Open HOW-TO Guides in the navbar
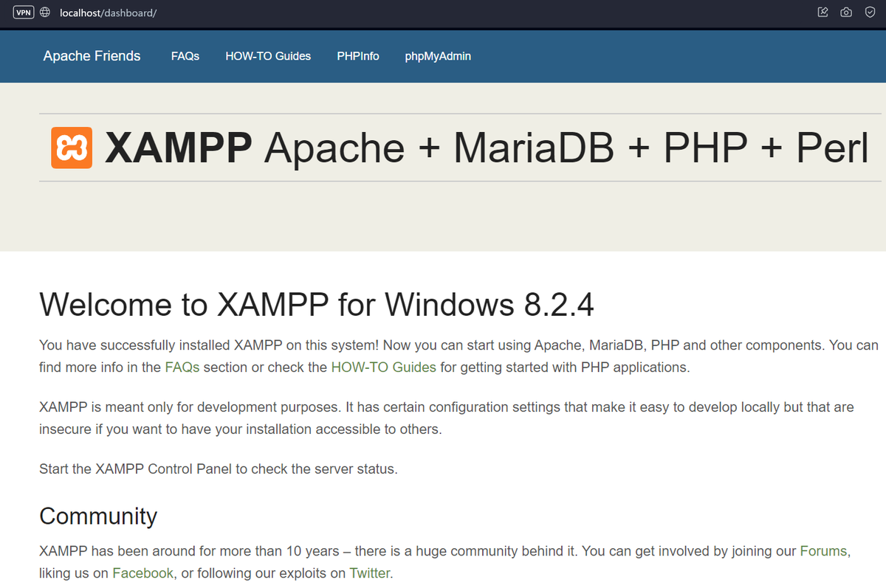Screen dimensions: 886x588 [x=268, y=56]
